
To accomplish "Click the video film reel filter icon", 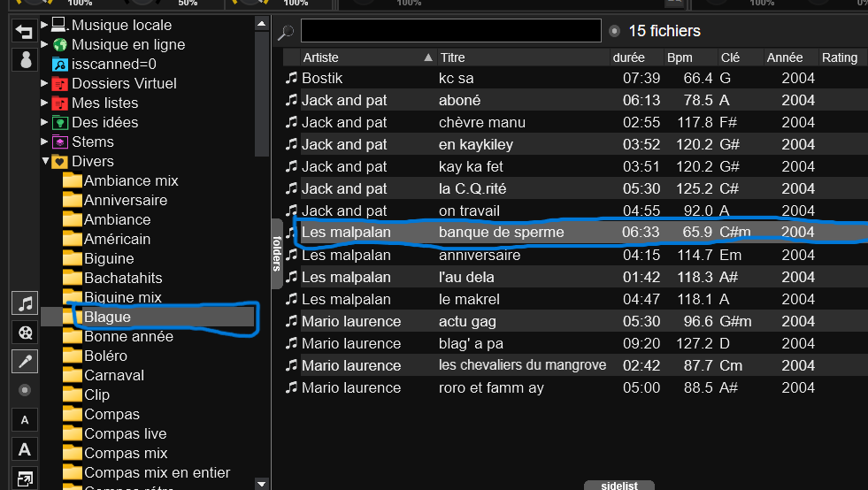I will (25, 333).
